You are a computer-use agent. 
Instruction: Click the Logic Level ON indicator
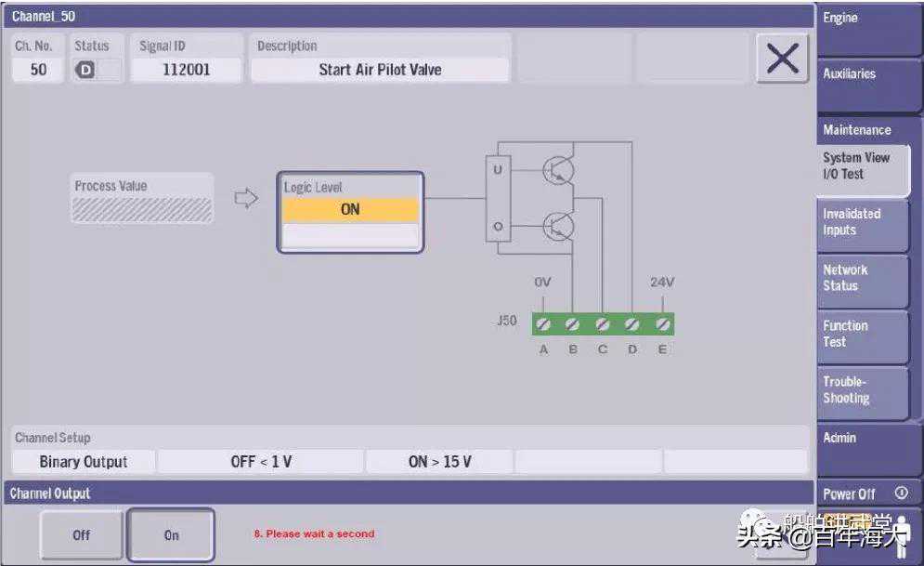[350, 210]
